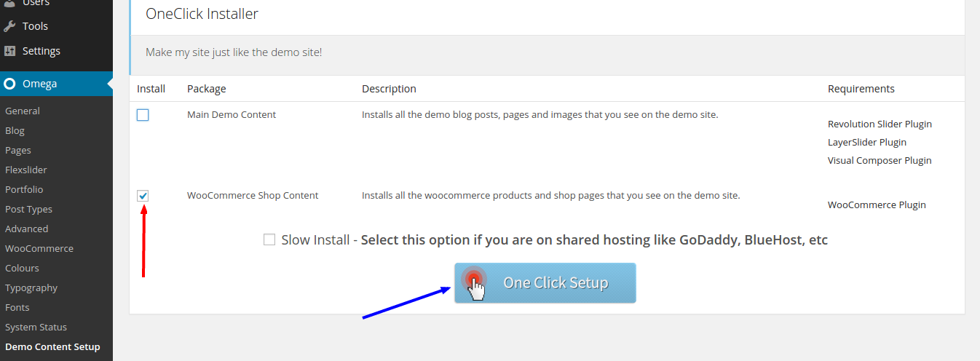The width and height of the screenshot is (980, 361).
Task: Open the Blog submenu item
Action: [x=15, y=130]
